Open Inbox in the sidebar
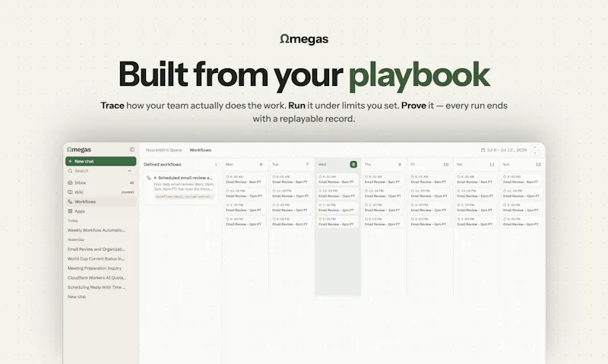This screenshot has width=608, height=364. click(x=101, y=182)
